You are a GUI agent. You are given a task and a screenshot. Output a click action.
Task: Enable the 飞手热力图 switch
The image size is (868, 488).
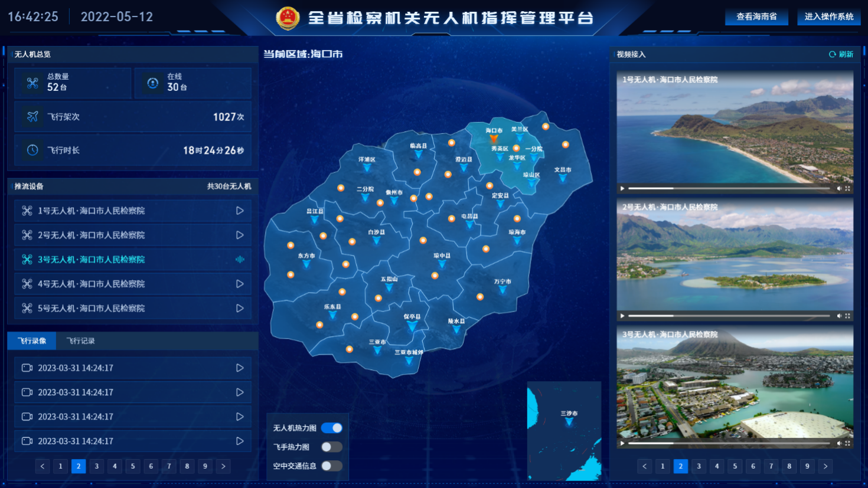[x=332, y=447]
